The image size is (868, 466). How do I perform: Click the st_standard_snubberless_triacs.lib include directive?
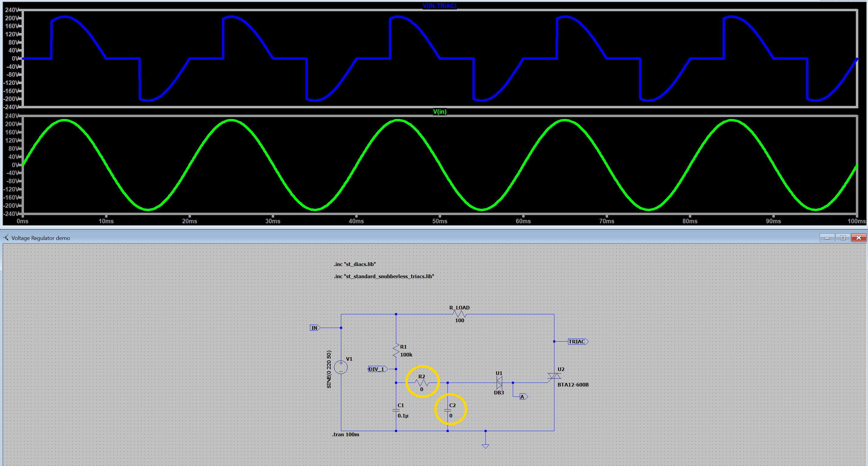(384, 276)
